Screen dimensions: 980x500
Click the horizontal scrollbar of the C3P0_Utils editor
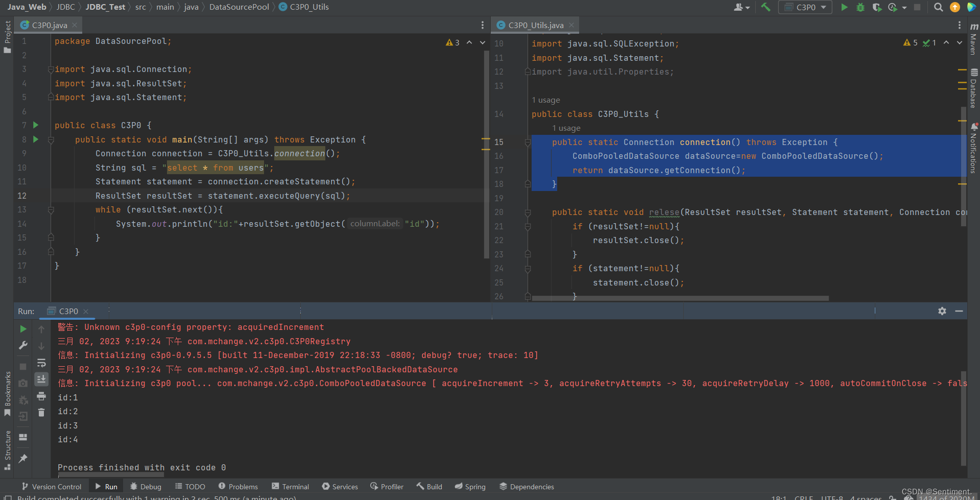point(680,298)
